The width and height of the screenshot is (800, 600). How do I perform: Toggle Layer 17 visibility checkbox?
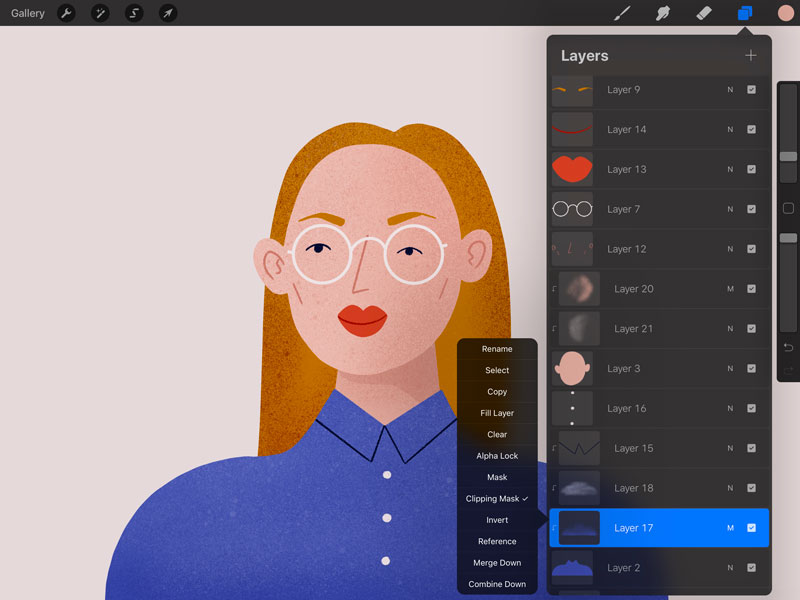click(x=752, y=528)
